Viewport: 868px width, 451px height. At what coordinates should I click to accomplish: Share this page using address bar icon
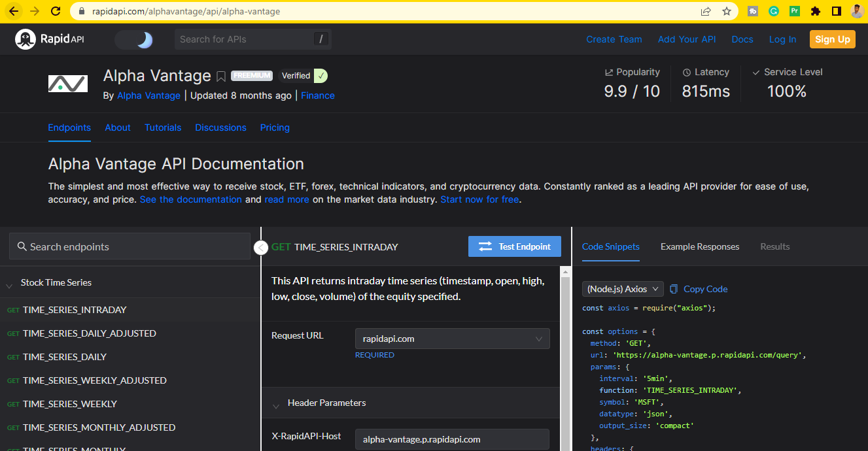tap(706, 11)
